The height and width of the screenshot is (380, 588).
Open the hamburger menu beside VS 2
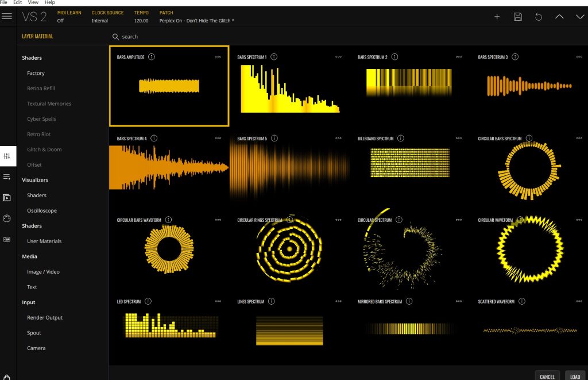pyautogui.click(x=7, y=16)
